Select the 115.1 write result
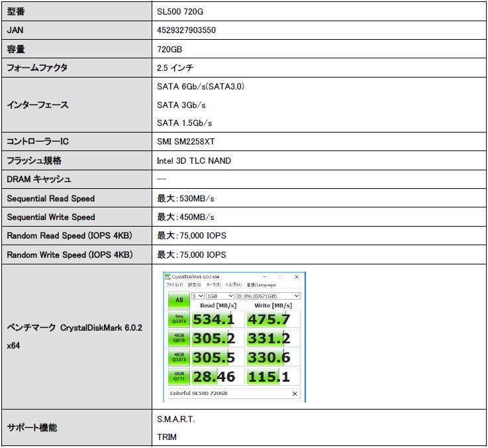This screenshot has width=488, height=448. [x=273, y=376]
